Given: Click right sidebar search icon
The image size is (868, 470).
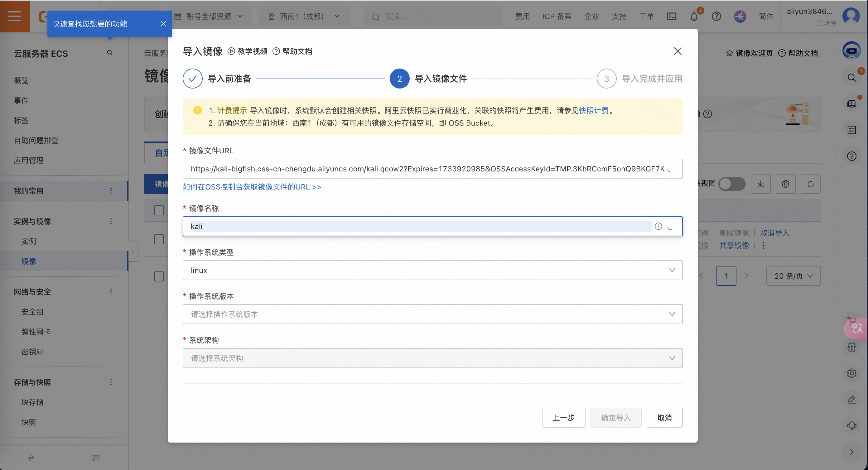Looking at the screenshot, I should pos(851,78).
